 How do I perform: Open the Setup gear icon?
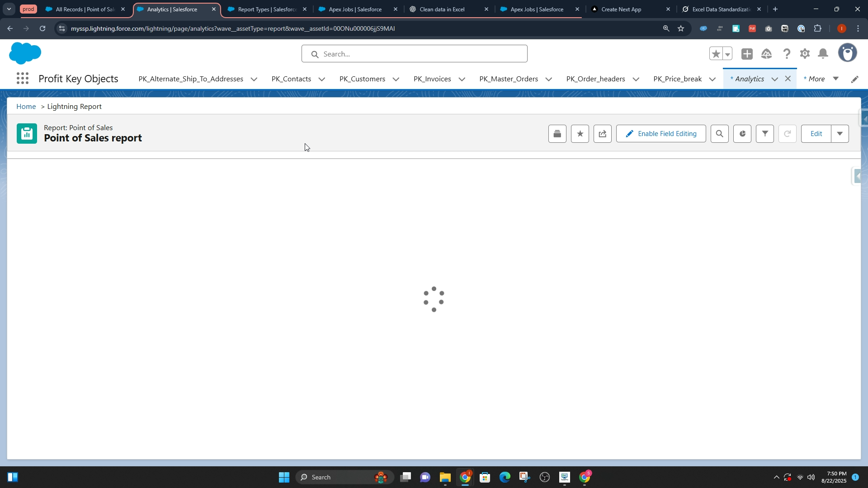(805, 54)
